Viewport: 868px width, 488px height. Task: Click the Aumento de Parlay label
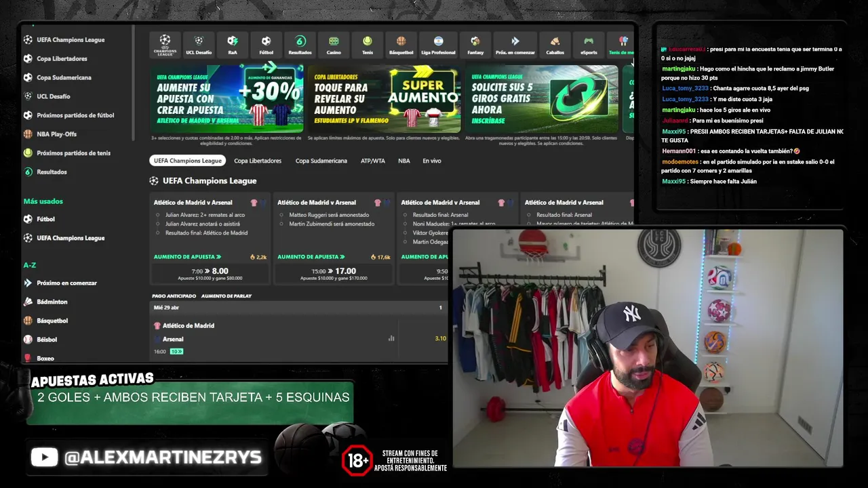[226, 296]
